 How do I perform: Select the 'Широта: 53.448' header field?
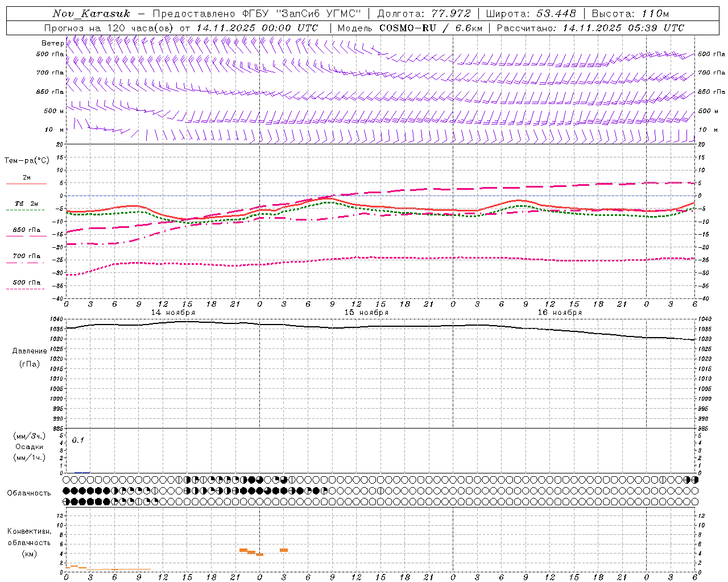(531, 14)
